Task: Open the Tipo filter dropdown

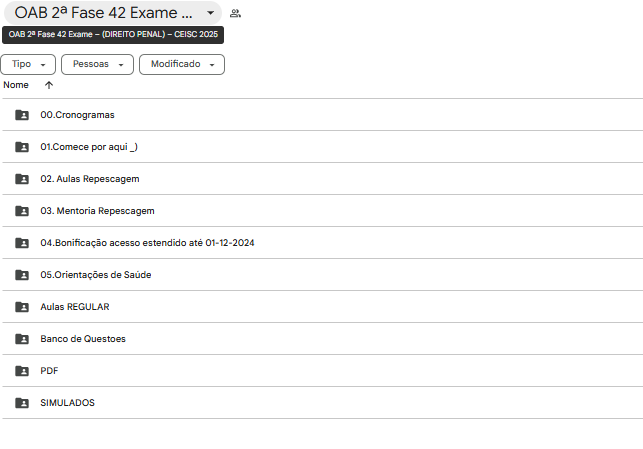Action: (28, 64)
